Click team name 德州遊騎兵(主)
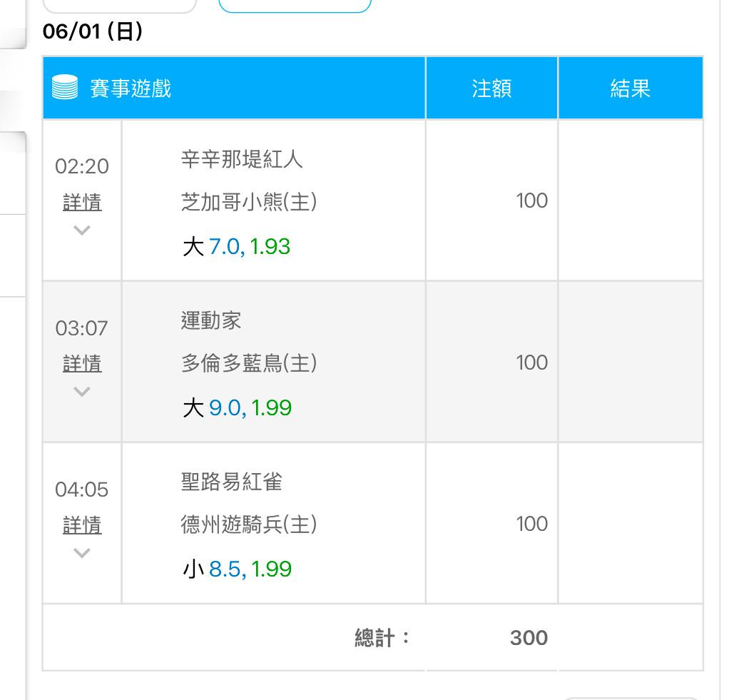Screen dimensions: 729x700 (249, 524)
